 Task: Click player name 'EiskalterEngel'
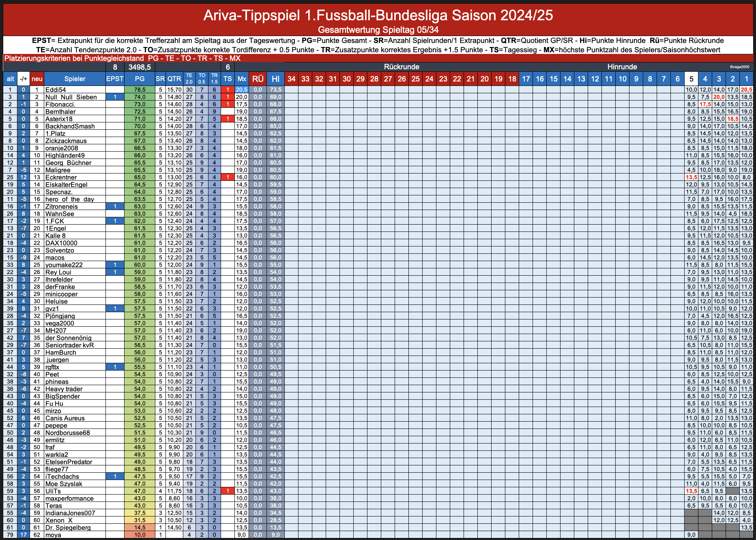(66, 184)
